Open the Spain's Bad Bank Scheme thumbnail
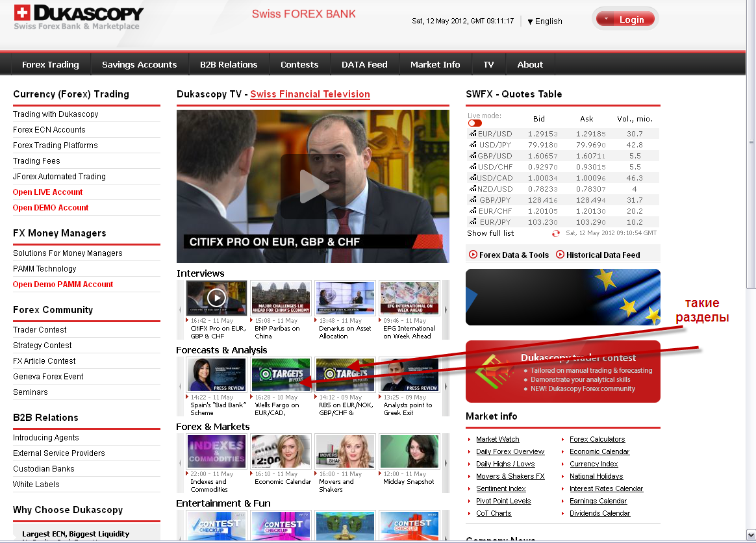 coord(216,374)
